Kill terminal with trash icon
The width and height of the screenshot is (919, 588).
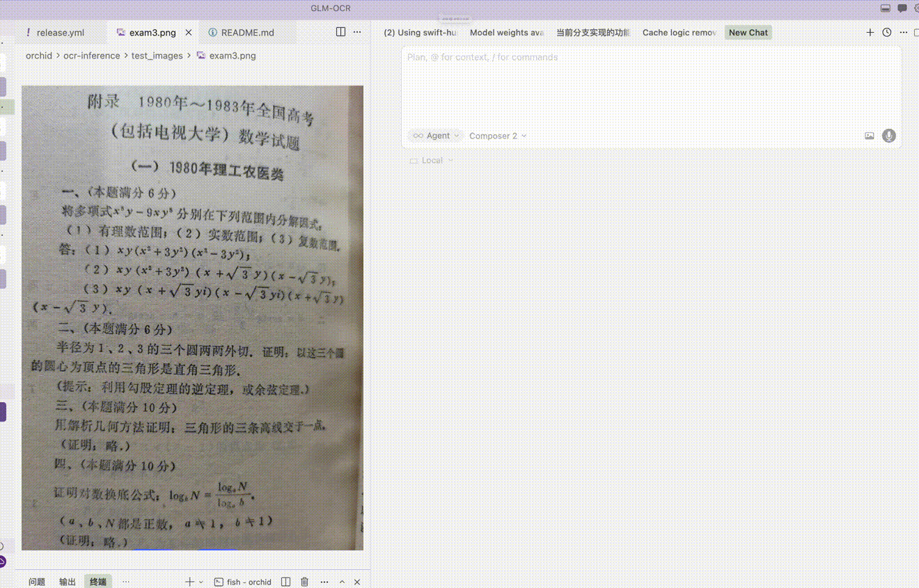point(304,582)
